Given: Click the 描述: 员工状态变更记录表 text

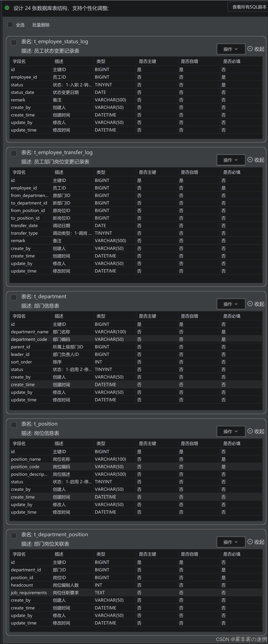Looking at the screenshot, I should point(50,51).
